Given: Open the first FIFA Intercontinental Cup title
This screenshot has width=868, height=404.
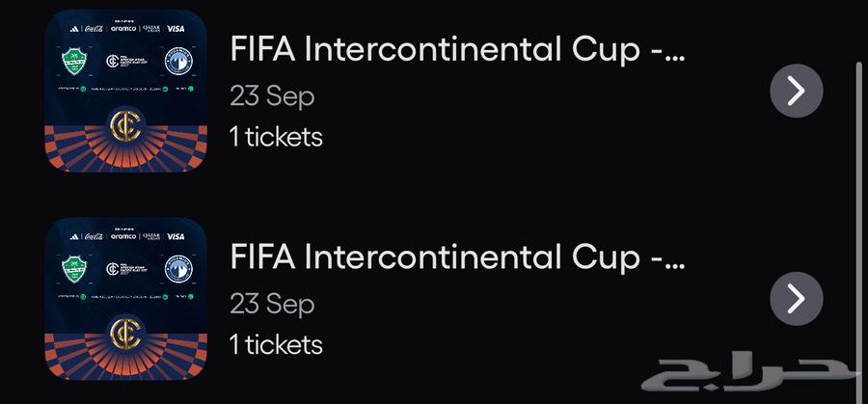Looking at the screenshot, I should point(457,50).
